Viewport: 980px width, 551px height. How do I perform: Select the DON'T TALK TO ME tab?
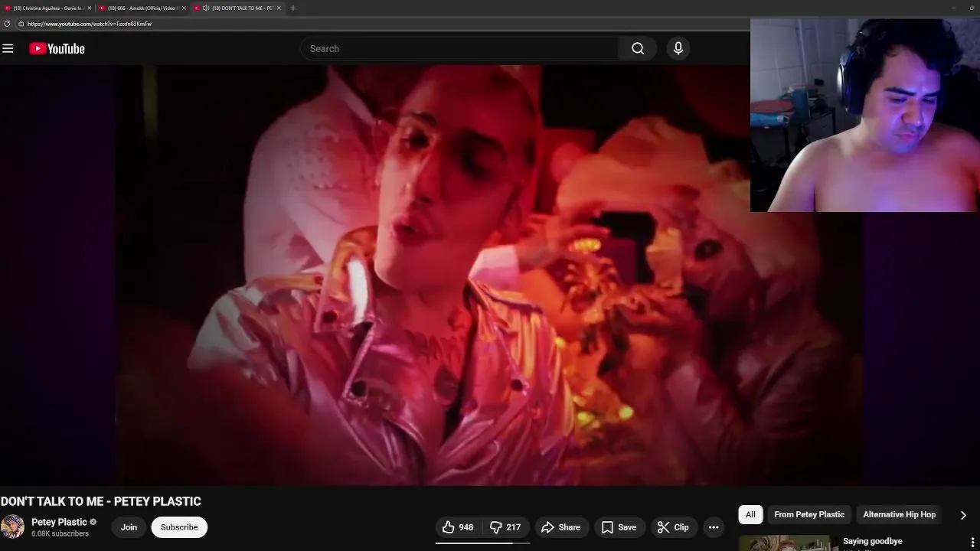(x=237, y=8)
